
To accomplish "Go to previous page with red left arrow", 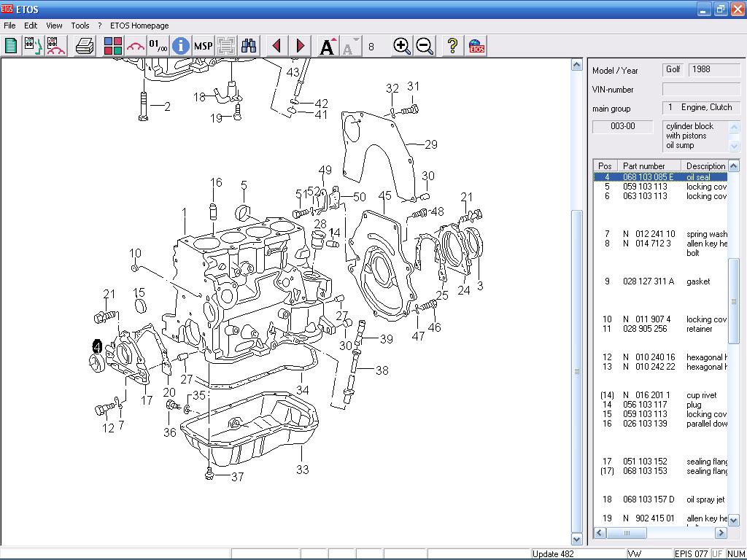I will (x=276, y=46).
